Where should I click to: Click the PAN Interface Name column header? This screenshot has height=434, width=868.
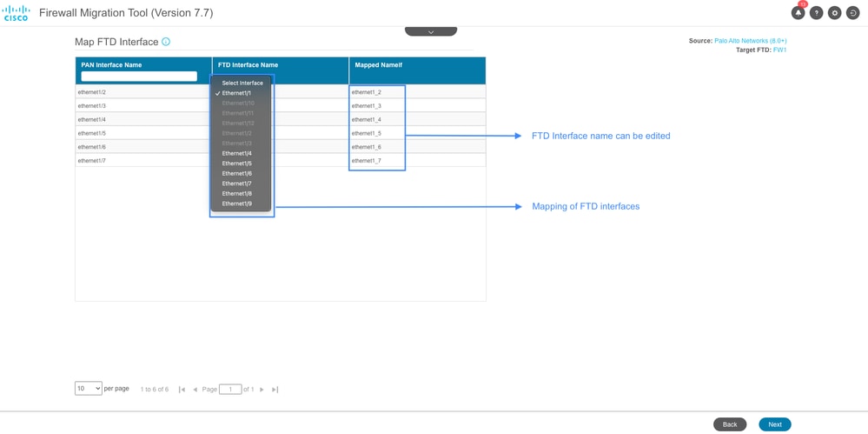111,65
